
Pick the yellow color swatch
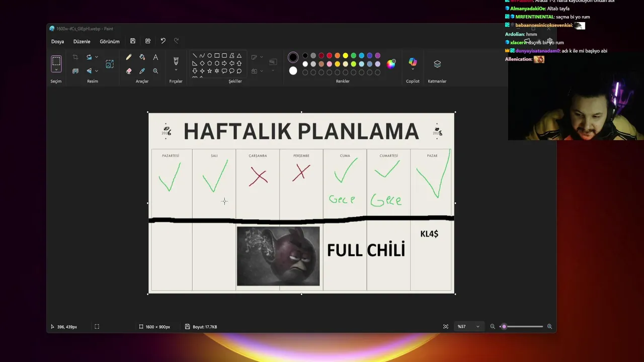tap(345, 56)
